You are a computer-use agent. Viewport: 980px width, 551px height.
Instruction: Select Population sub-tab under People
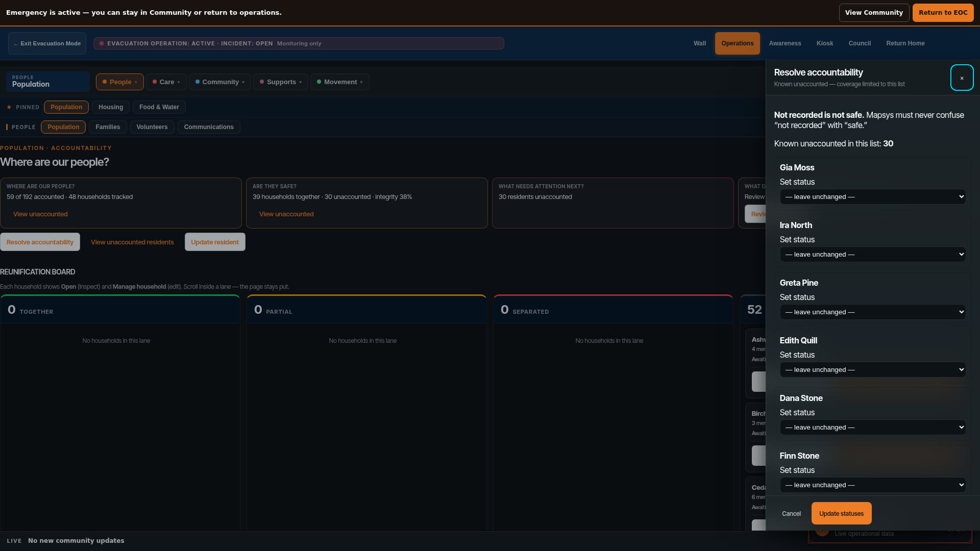coord(63,127)
